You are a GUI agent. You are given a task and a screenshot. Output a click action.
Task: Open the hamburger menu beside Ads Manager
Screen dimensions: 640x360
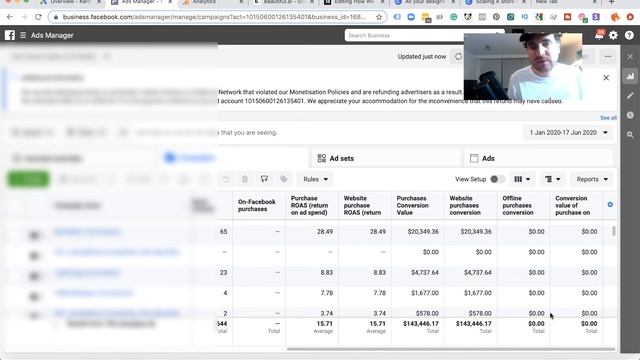click(x=23, y=36)
